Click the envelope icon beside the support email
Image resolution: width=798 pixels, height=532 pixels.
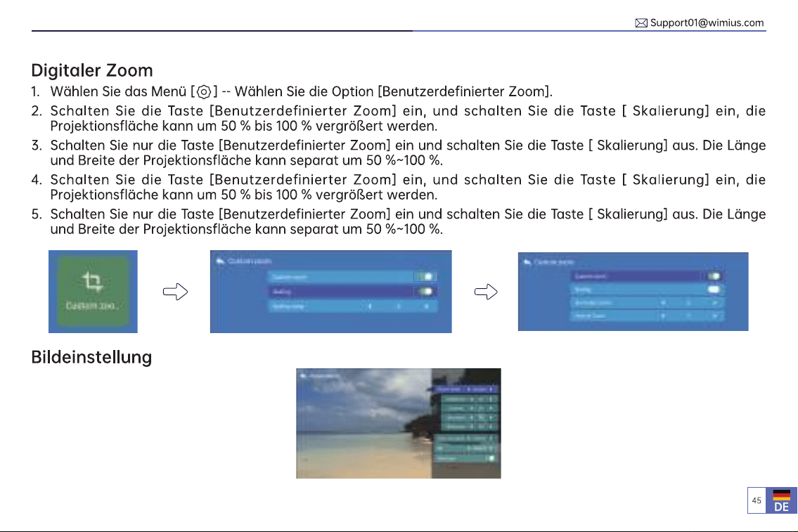pyautogui.click(x=641, y=23)
